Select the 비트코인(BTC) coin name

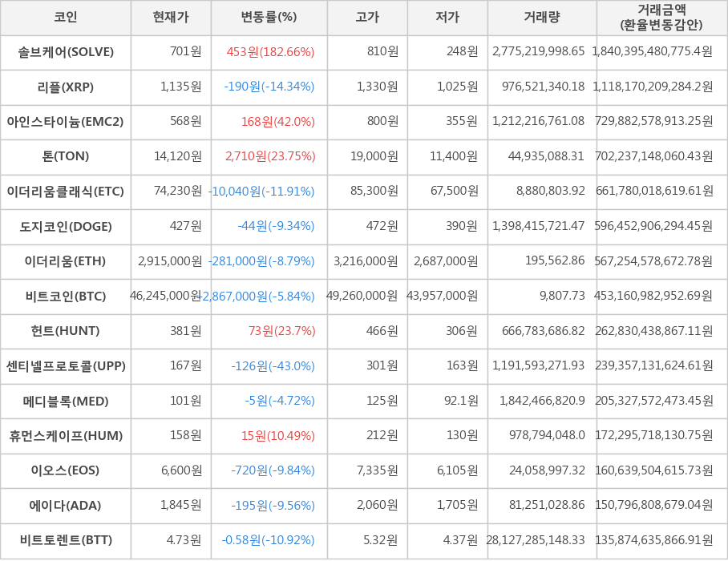tap(66, 296)
